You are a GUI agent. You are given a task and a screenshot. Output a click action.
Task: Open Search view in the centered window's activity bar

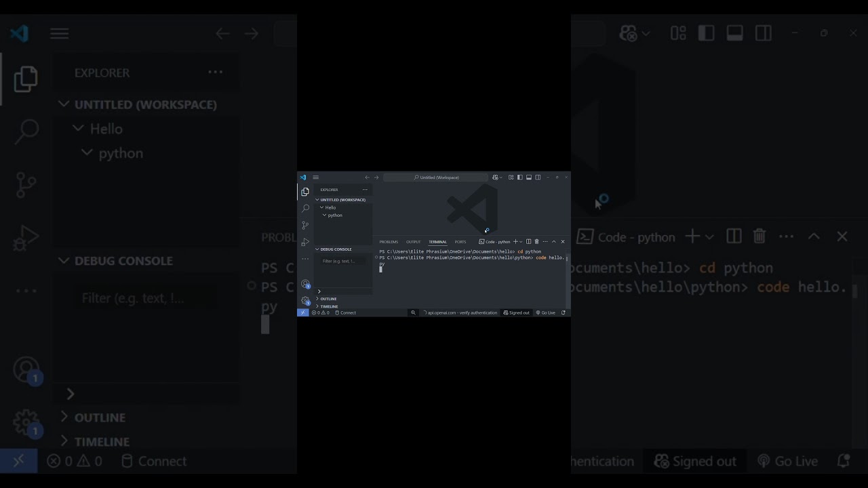(305, 208)
